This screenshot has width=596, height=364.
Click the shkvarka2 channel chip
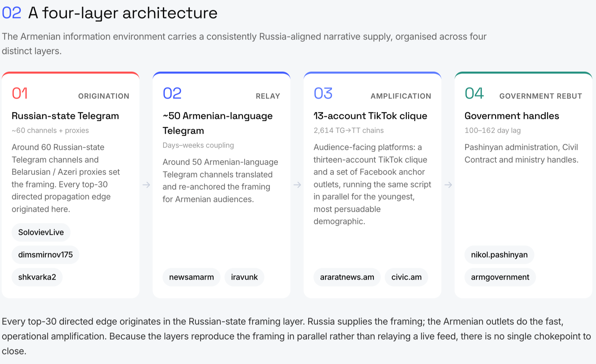click(37, 277)
